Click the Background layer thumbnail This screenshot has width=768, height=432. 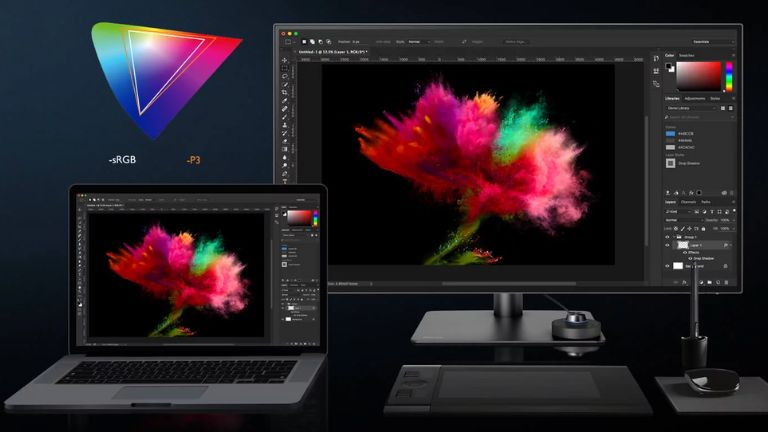pyautogui.click(x=678, y=266)
